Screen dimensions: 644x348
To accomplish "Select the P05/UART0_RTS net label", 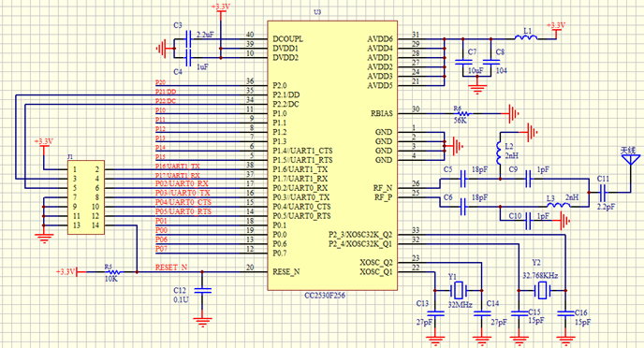I will pyautogui.click(x=183, y=211).
